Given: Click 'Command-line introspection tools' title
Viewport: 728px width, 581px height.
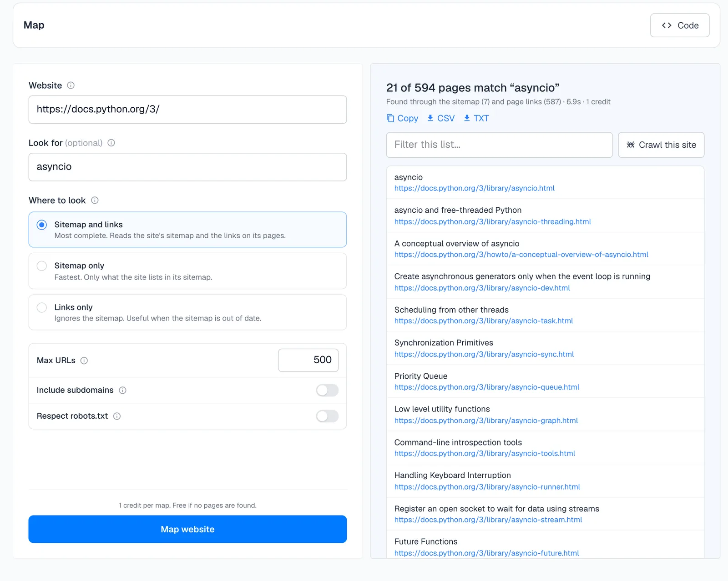Looking at the screenshot, I should [458, 442].
